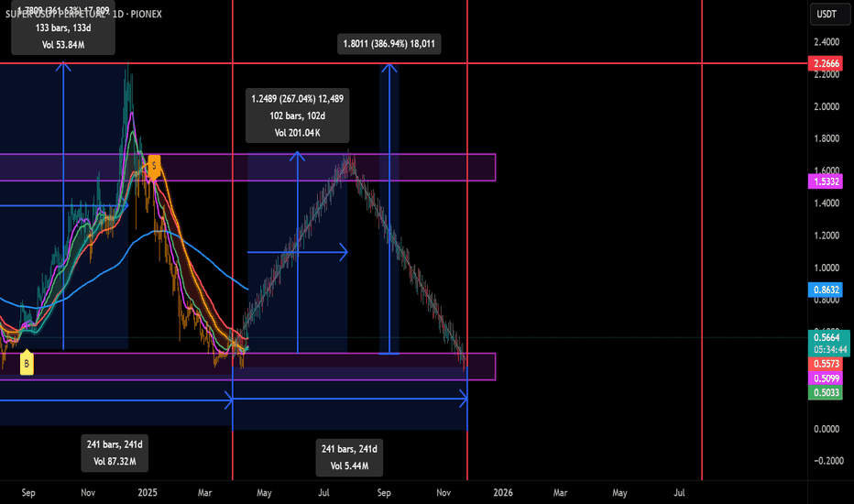
Task: Click the red 0.5573 price label
Action: click(826, 364)
